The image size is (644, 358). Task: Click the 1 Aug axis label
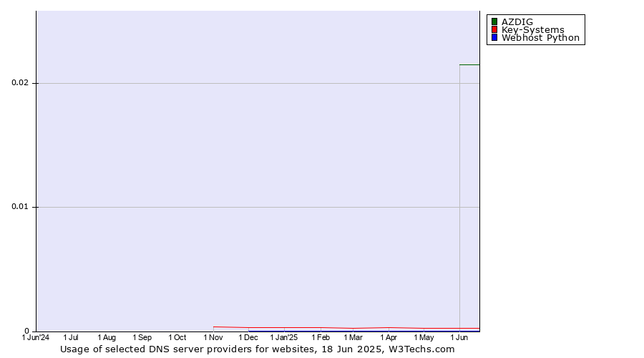click(x=107, y=337)
